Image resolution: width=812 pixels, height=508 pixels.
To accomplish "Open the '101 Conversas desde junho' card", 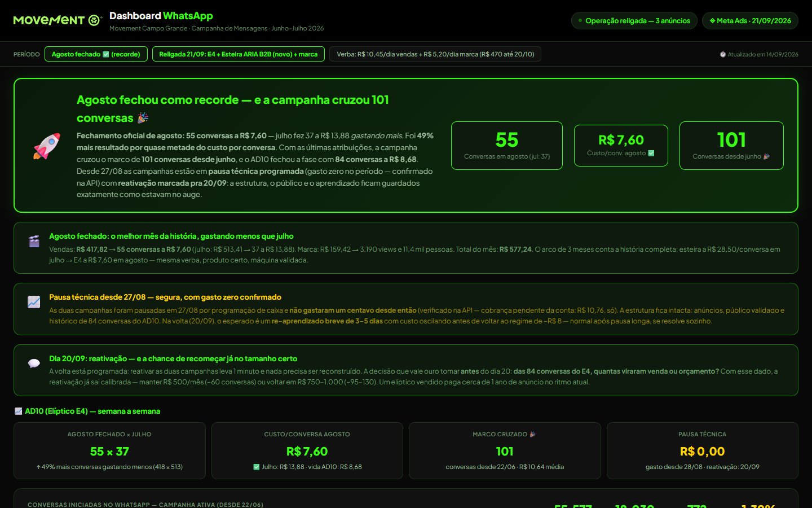I will (731, 146).
